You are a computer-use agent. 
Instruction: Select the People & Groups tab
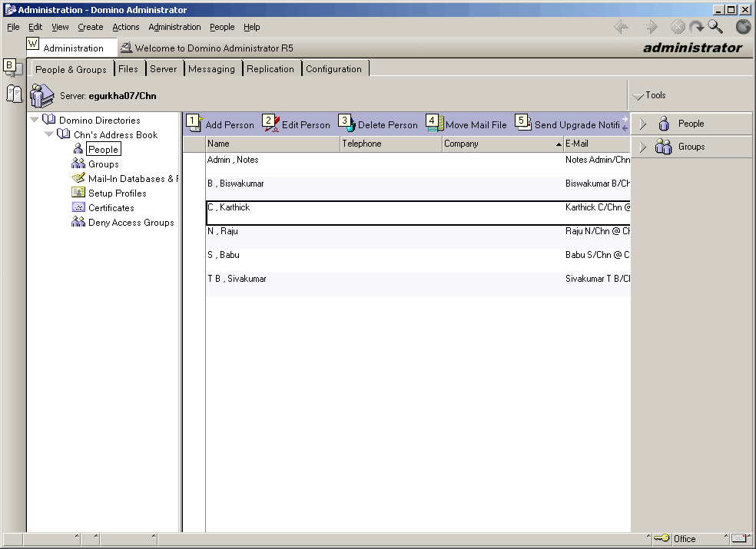click(71, 69)
